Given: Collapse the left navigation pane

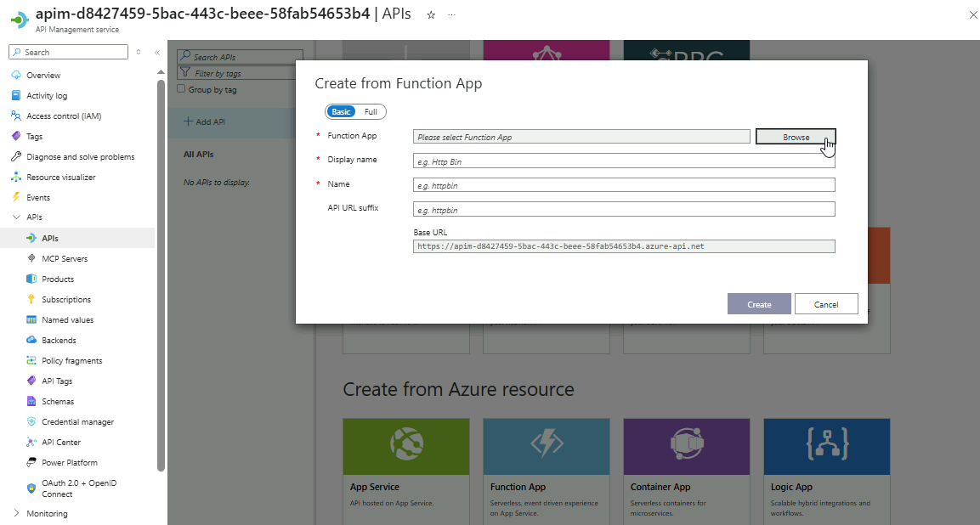Looking at the screenshot, I should pos(157,53).
